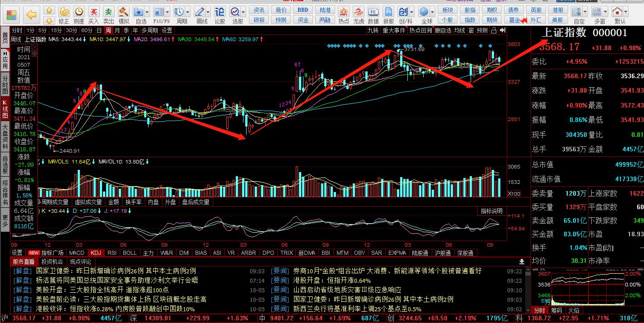This screenshot has width=644, height=323.
Task: Toggle the chart lock icon
Action: pos(494,30)
